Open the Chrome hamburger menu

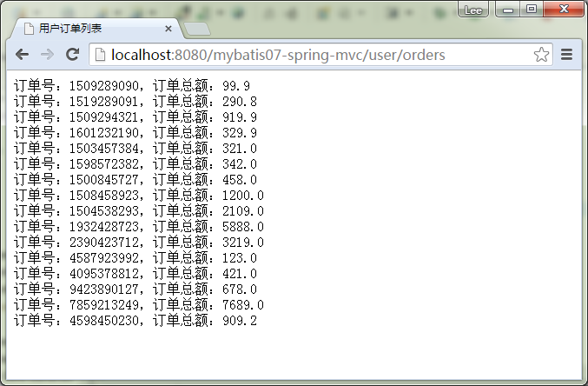567,55
